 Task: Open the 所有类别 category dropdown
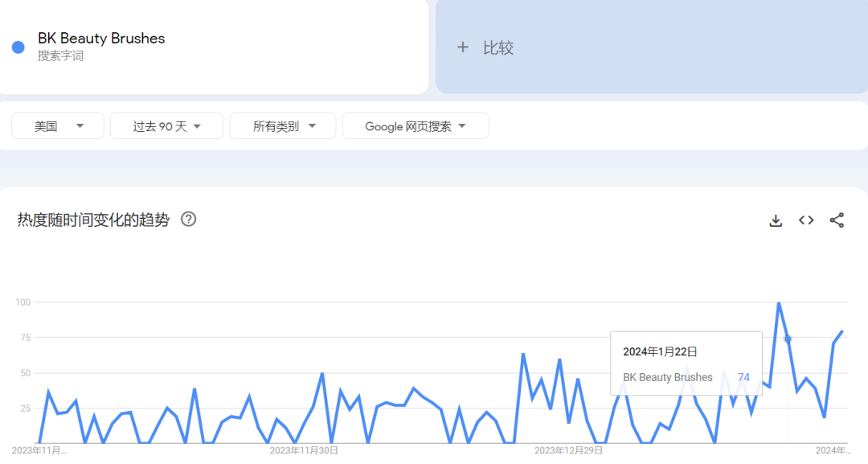click(283, 125)
